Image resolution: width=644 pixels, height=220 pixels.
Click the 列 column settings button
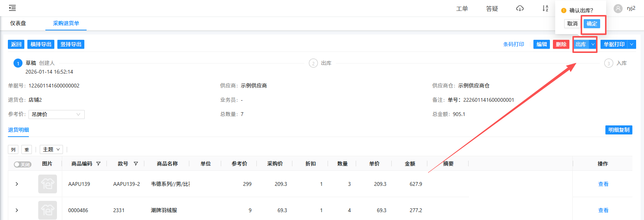[13, 149]
